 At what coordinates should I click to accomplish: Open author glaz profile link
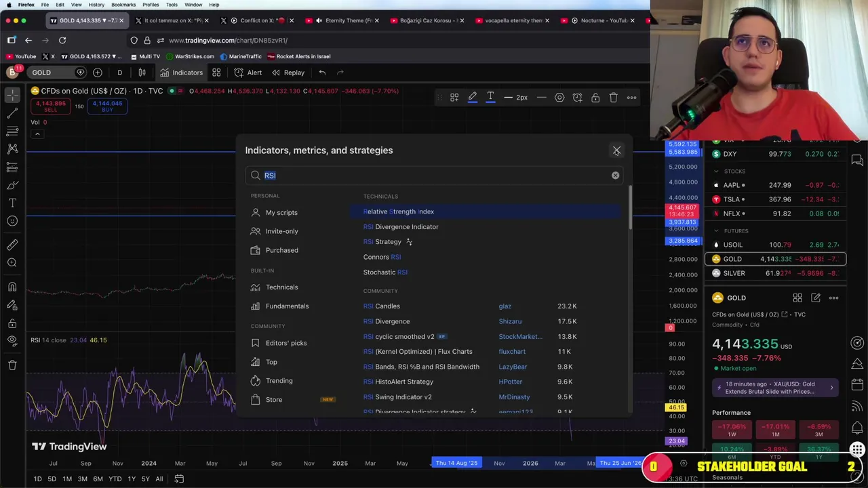tap(505, 306)
